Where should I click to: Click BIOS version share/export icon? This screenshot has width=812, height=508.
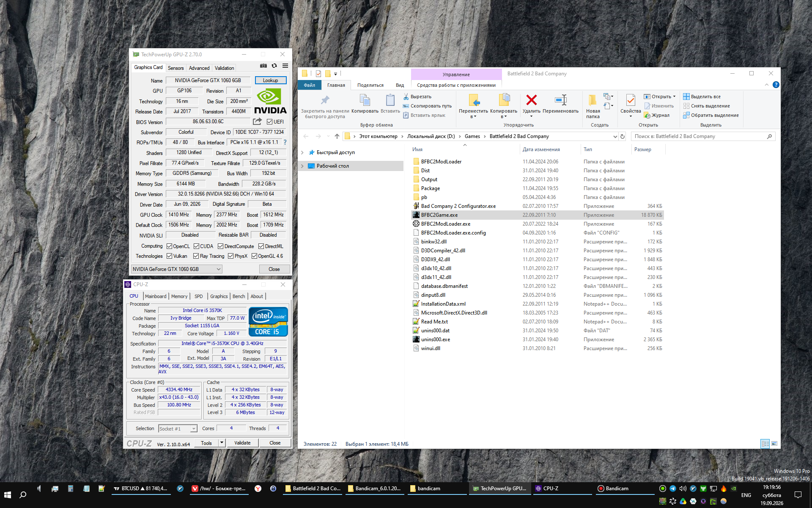click(x=257, y=121)
